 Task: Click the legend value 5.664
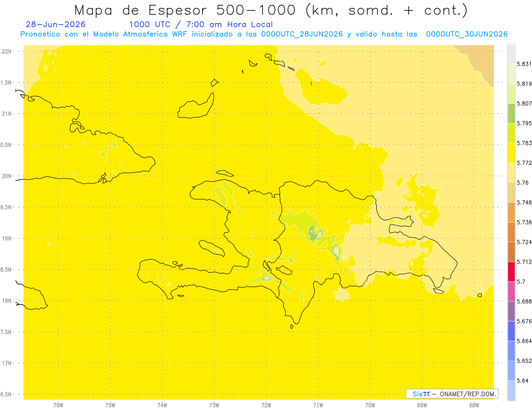[524, 341]
